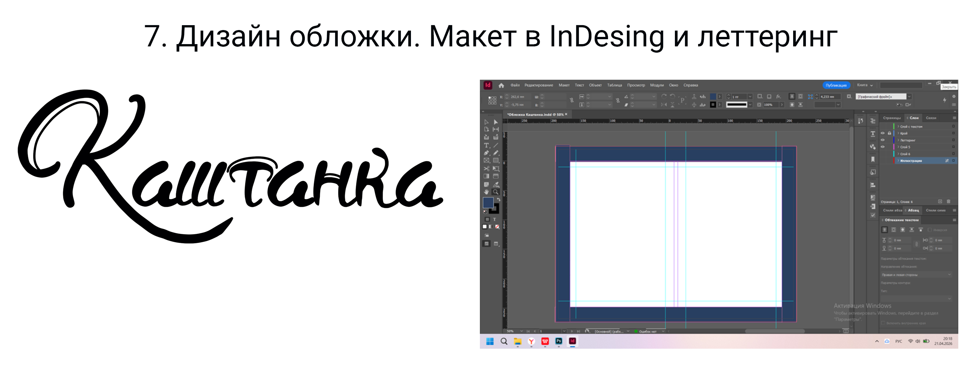Click the blue fill color swatch
This screenshot has height=376, width=980.
488,203
